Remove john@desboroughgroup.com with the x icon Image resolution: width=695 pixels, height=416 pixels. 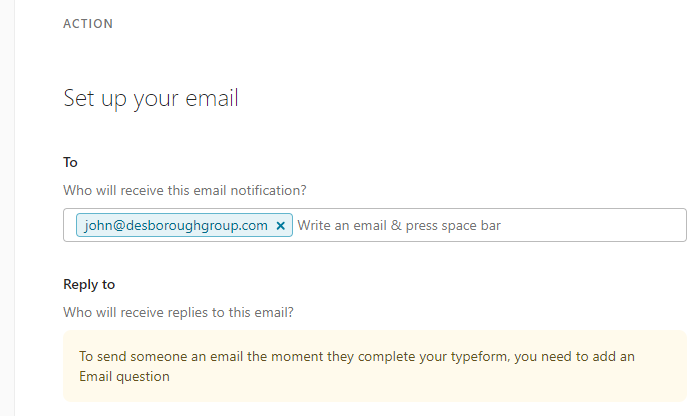point(280,225)
